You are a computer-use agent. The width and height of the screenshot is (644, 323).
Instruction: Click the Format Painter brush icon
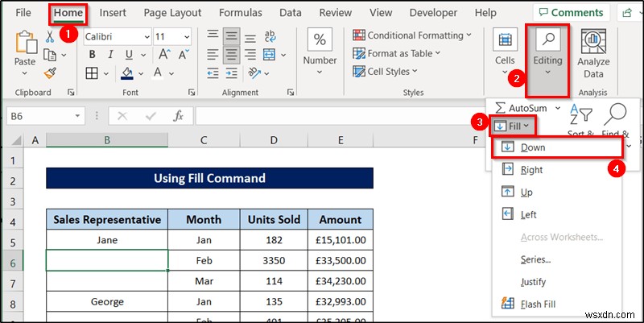click(50, 73)
